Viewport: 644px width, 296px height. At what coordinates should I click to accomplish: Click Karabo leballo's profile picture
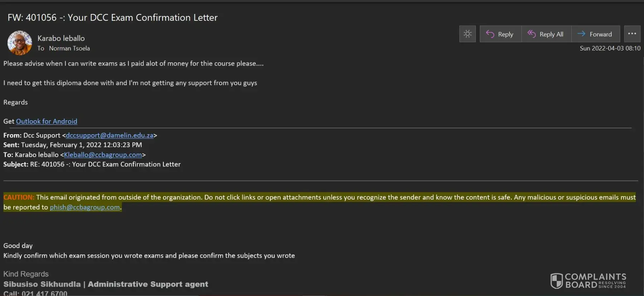tap(20, 43)
